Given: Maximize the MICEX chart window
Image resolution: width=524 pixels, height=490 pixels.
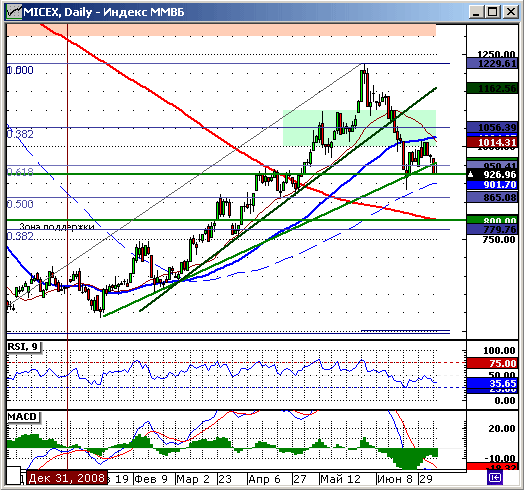Looking at the screenshot, I should click(493, 12).
